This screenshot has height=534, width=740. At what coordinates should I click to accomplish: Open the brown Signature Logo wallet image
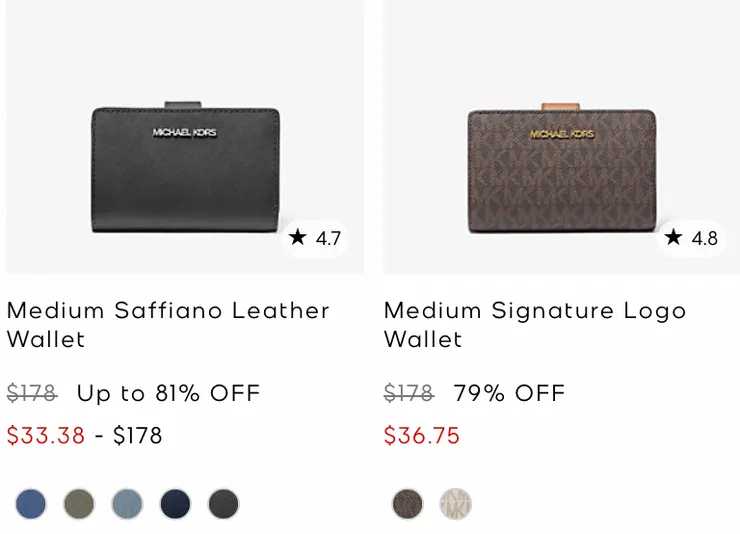click(x=561, y=168)
